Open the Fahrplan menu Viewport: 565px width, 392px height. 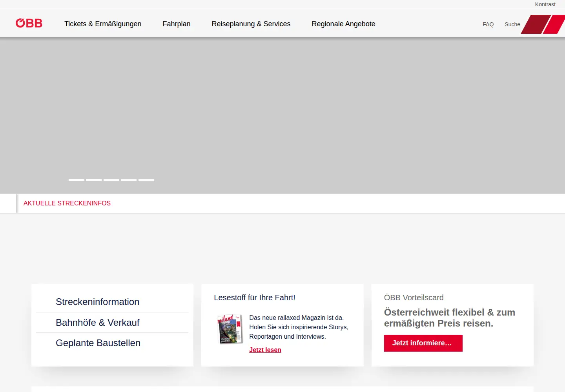[177, 24]
